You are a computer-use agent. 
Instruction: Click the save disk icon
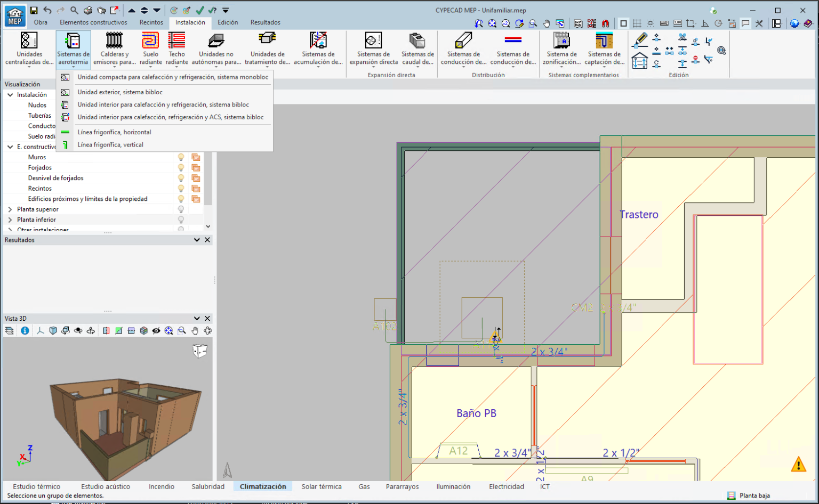click(34, 10)
